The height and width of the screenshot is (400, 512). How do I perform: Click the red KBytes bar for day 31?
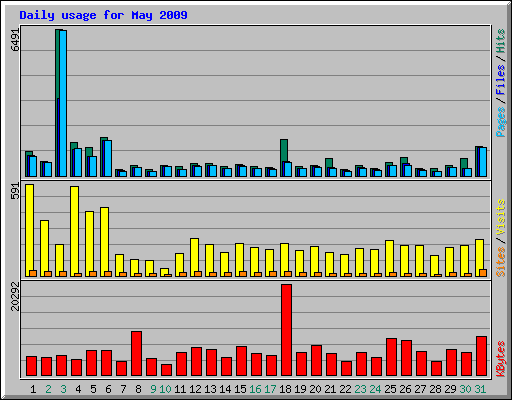tap(481, 356)
